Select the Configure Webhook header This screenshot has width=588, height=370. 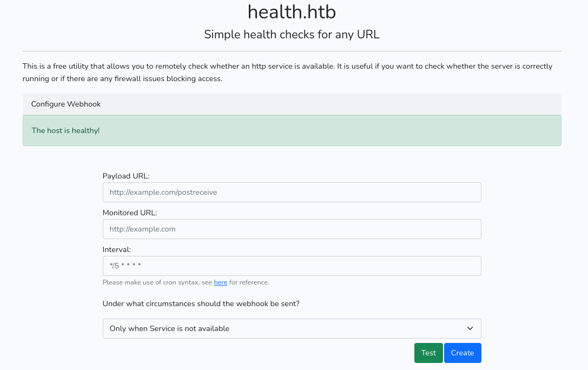[66, 104]
